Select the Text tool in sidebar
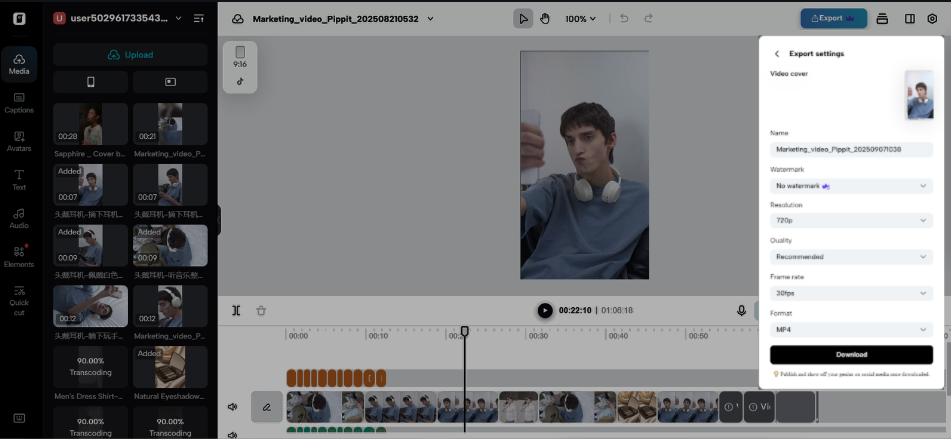Image resolution: width=951 pixels, height=440 pixels. coord(19,179)
